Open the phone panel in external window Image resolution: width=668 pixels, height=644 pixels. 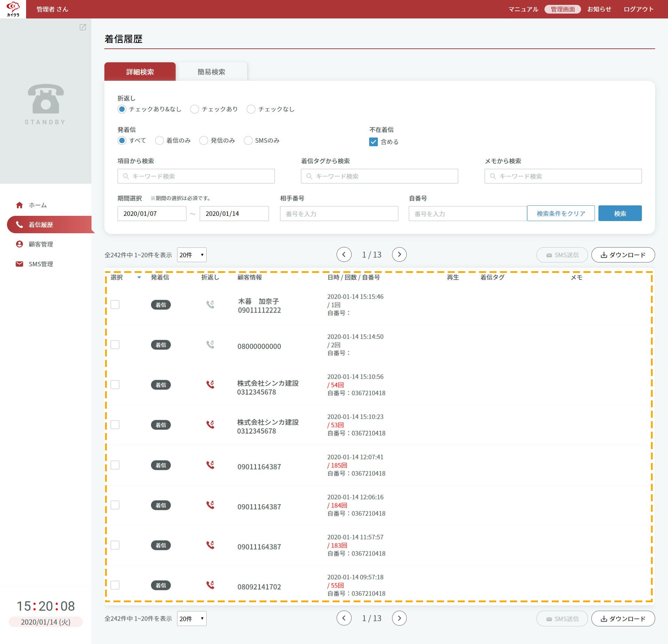point(83,27)
